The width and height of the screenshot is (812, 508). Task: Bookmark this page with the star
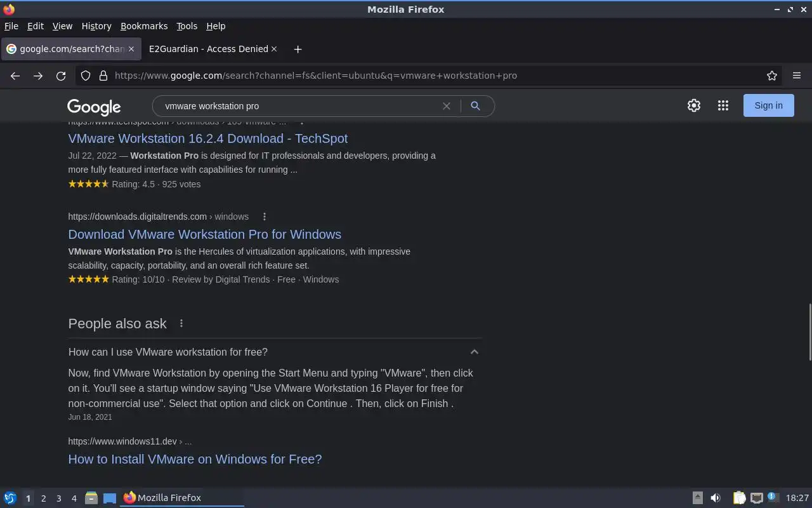click(772, 76)
